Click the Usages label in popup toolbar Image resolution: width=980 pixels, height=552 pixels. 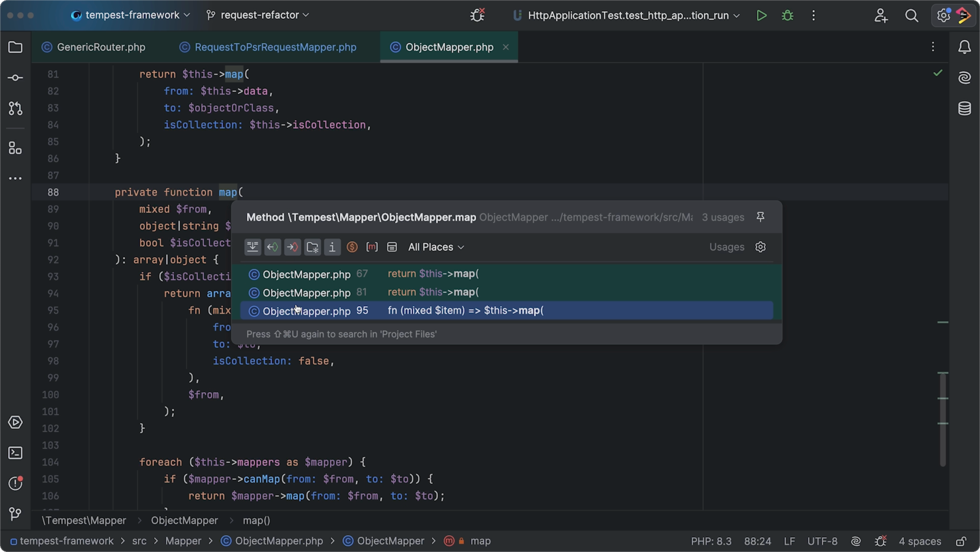click(x=726, y=247)
